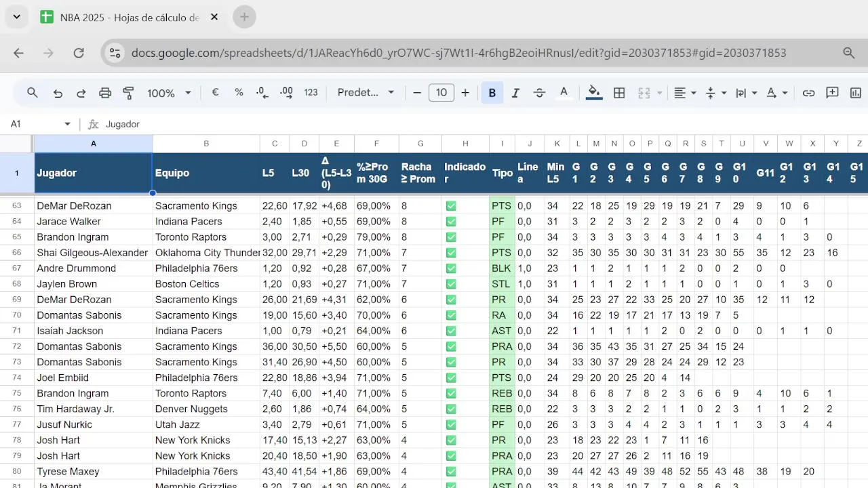Click the font size field

(x=441, y=93)
